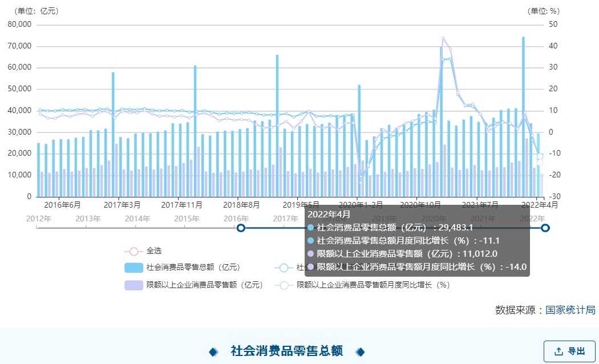Viewport: 599px width, 364px height.
Task: Click tooltip row showing 11,012.0
Action: [402, 254]
